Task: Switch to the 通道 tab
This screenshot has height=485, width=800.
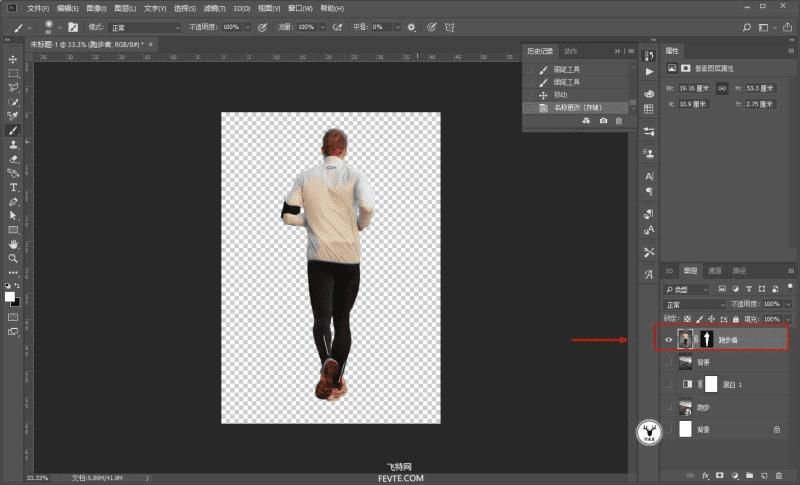Action: click(x=715, y=271)
